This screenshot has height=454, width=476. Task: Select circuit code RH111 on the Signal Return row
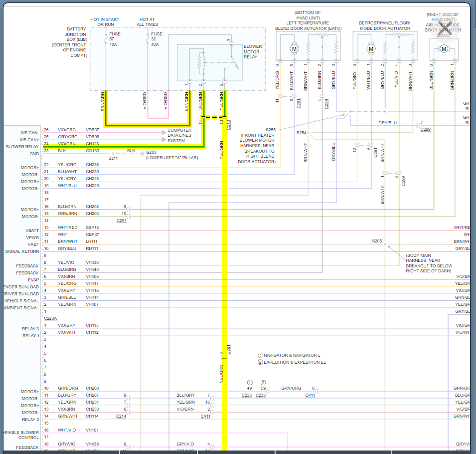click(92, 248)
